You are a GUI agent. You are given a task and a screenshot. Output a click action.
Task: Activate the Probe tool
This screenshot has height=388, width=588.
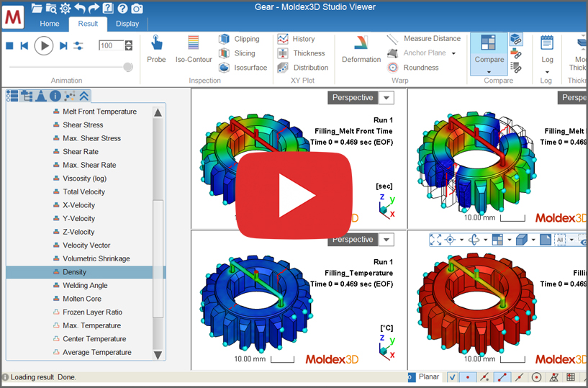[156, 49]
